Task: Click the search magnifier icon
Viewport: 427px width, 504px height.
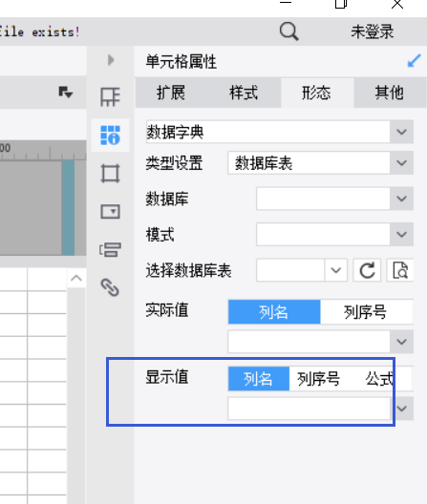Action: point(288,31)
